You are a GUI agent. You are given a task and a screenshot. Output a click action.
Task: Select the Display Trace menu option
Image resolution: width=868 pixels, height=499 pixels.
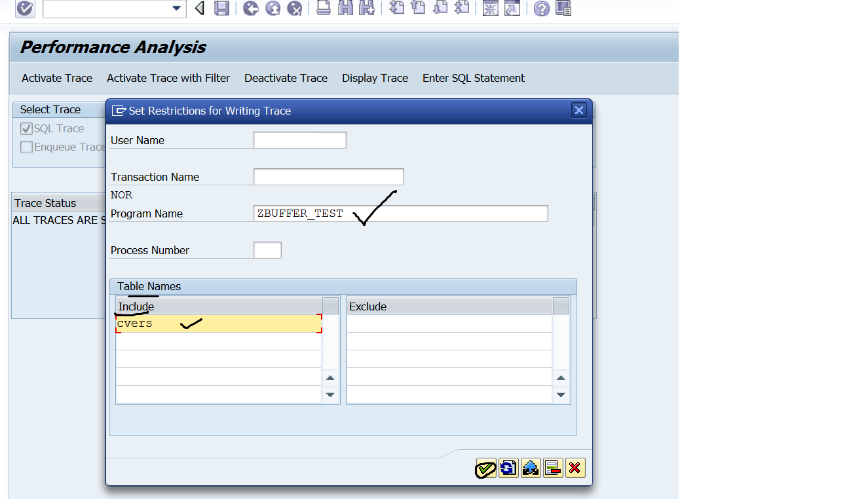pyautogui.click(x=375, y=78)
